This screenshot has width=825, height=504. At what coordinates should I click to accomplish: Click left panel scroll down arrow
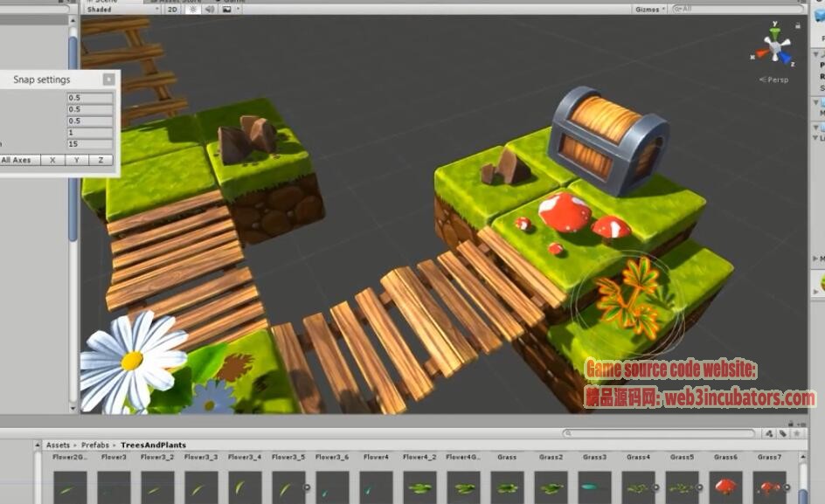coord(73,408)
